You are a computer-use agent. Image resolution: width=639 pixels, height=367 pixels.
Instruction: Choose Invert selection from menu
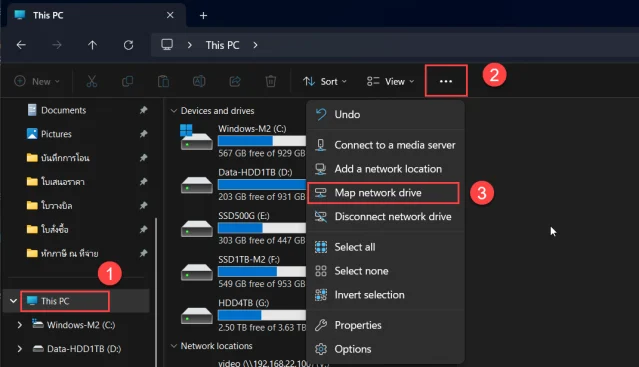385,295
